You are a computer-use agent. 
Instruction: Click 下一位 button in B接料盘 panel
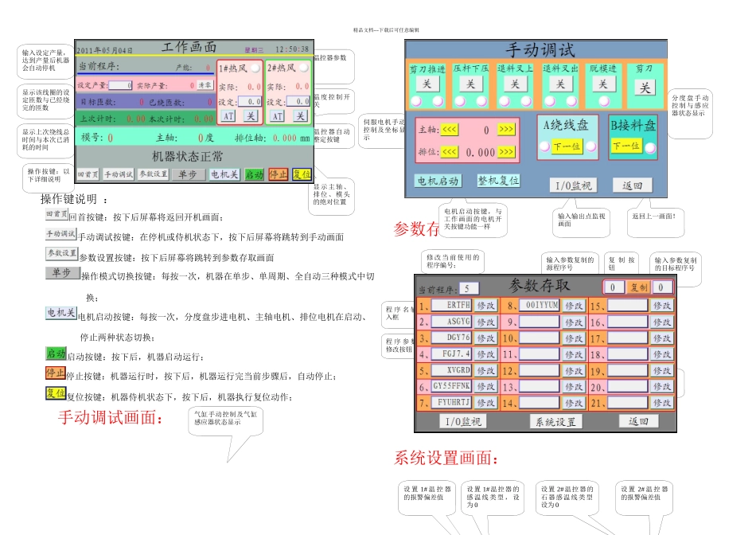tap(626, 146)
